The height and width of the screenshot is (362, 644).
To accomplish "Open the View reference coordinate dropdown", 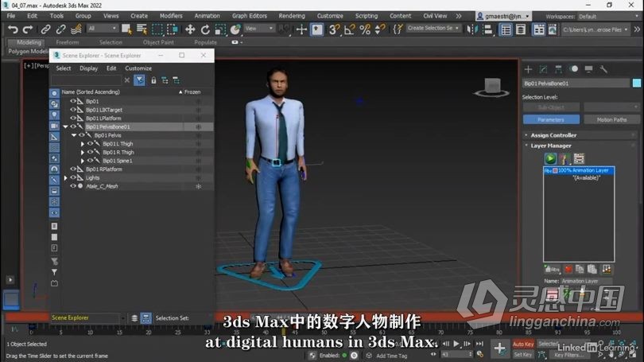I will click(x=259, y=29).
